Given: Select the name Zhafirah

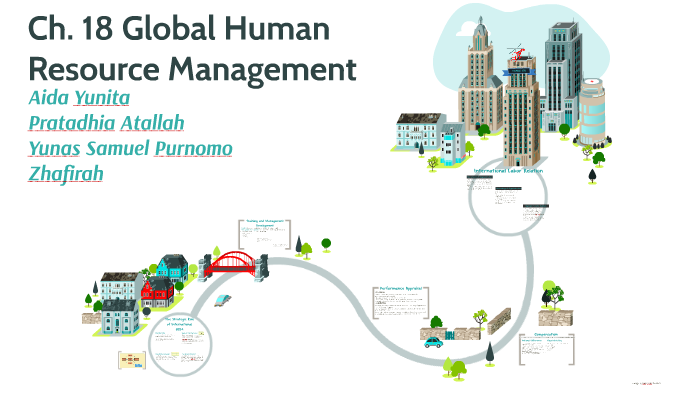Looking at the screenshot, I should coord(66,174).
